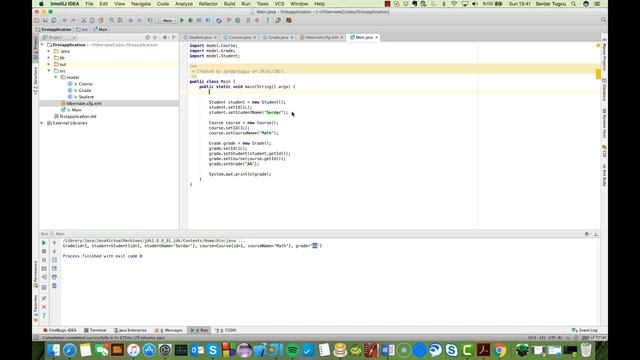The width and height of the screenshot is (640, 360).
Task: Select the Course class in project tree
Action: tap(85, 84)
